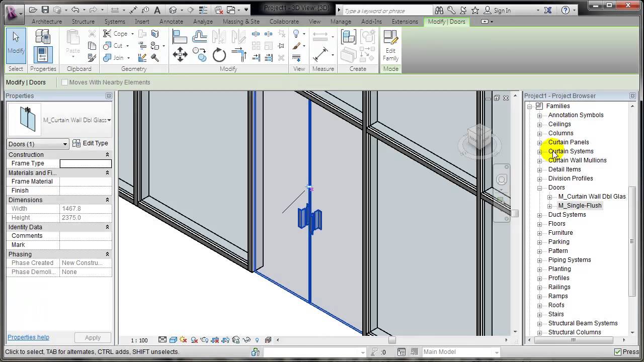The image size is (644, 362).
Task: Click the Paint brush icon in View panel
Action: pyautogui.click(x=296, y=46)
